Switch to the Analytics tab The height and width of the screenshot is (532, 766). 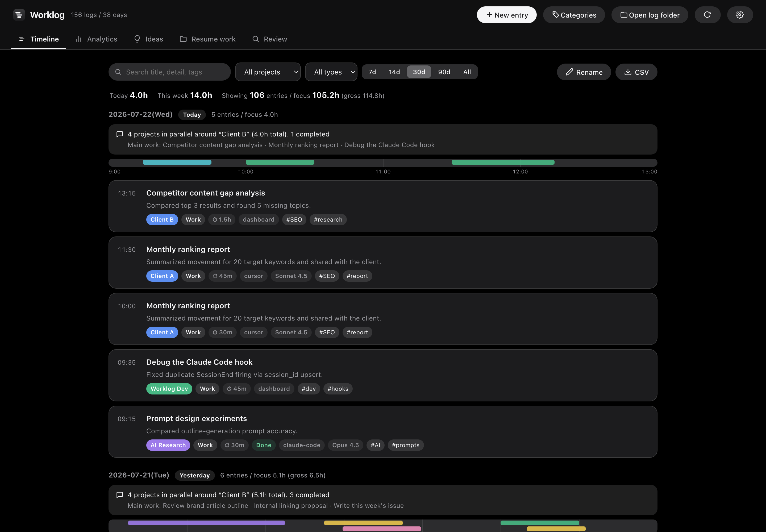pos(96,39)
